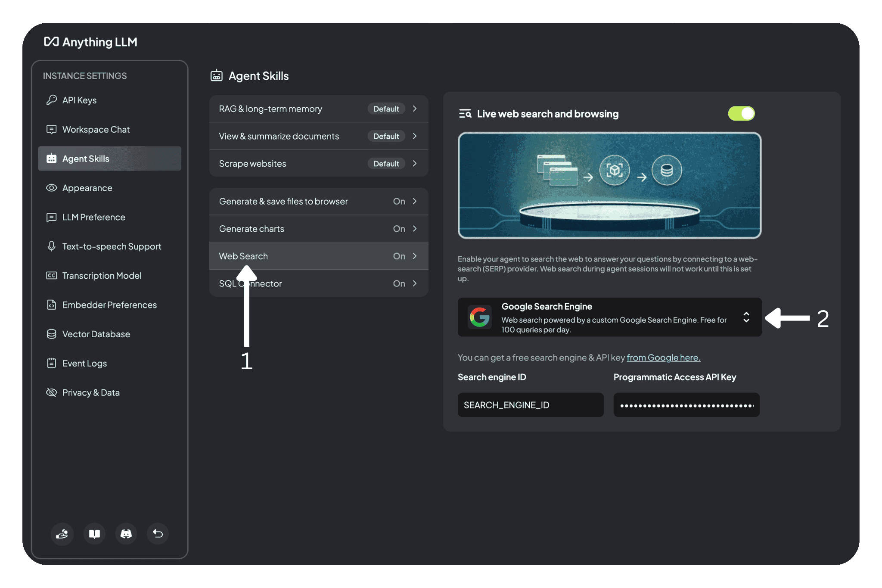The width and height of the screenshot is (882, 588).
Task: Toggle Live web search and browsing on/off
Action: [742, 112]
